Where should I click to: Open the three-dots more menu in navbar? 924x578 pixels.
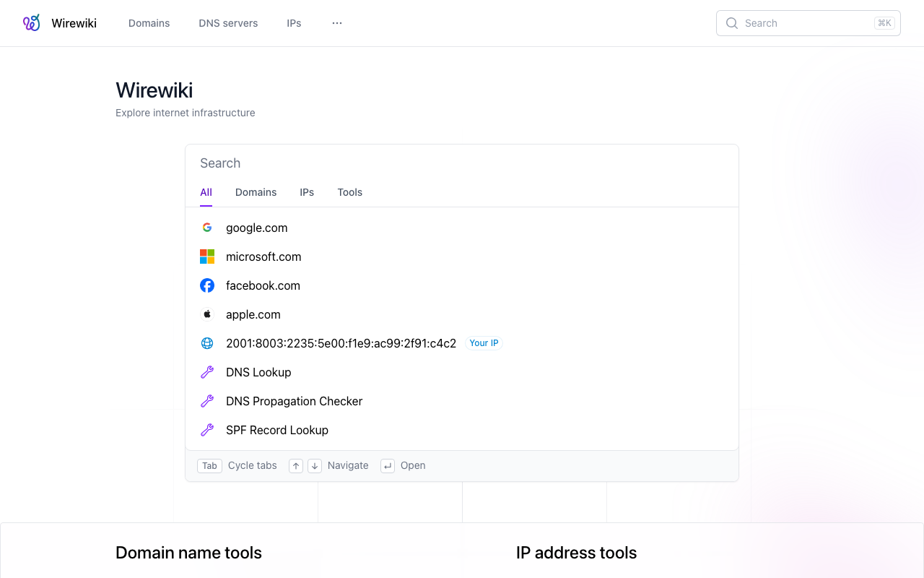[337, 23]
